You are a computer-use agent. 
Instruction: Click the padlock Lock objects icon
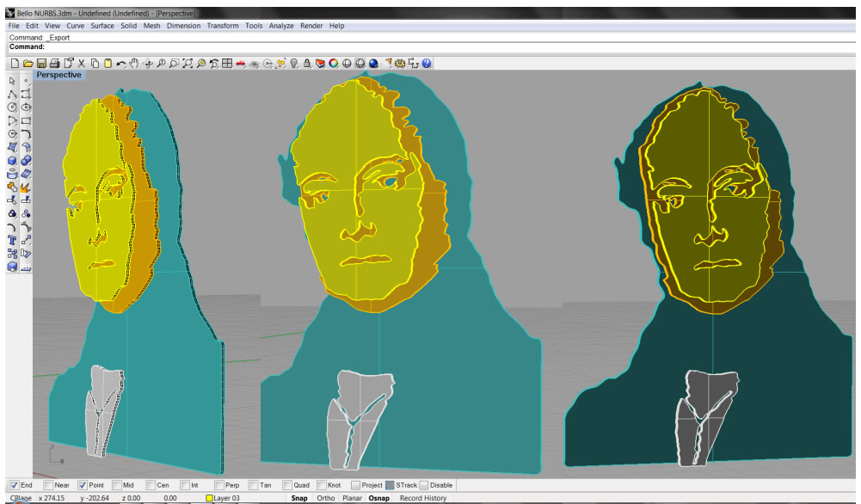pyautogui.click(x=307, y=64)
